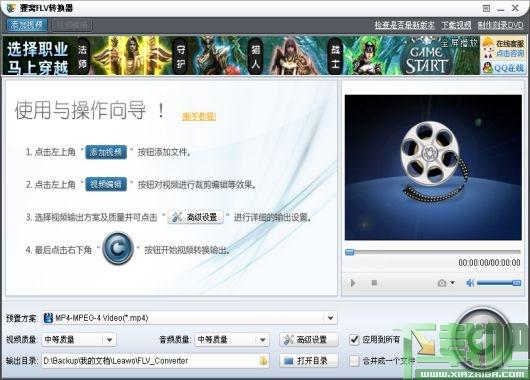
Task: Click the bottom 高级设置 button
Action: [x=309, y=339]
